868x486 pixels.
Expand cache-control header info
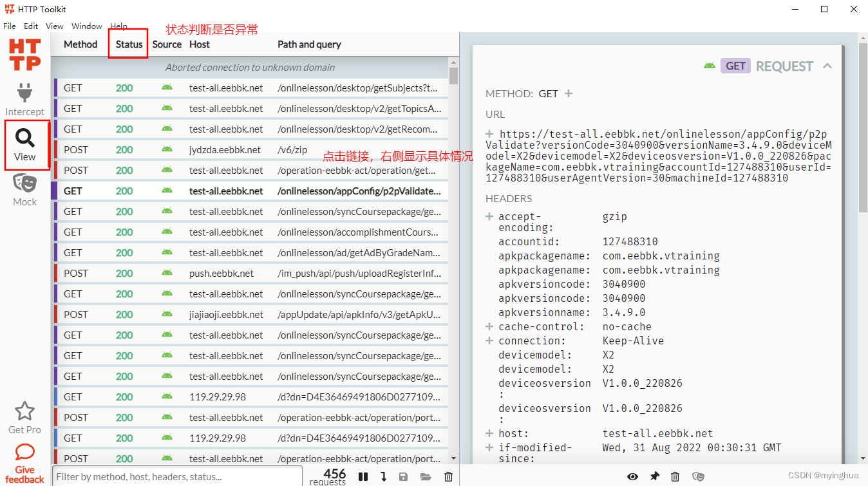490,326
